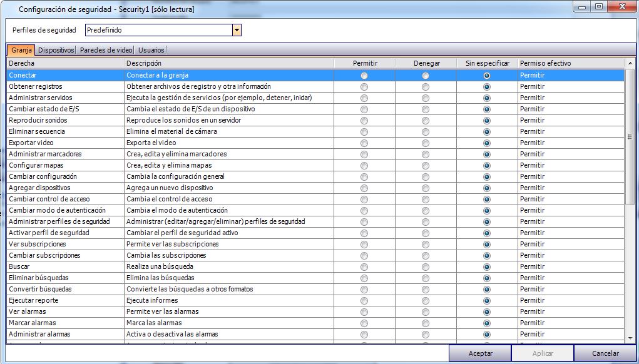Choose Denegar for Buscar row

(426, 267)
